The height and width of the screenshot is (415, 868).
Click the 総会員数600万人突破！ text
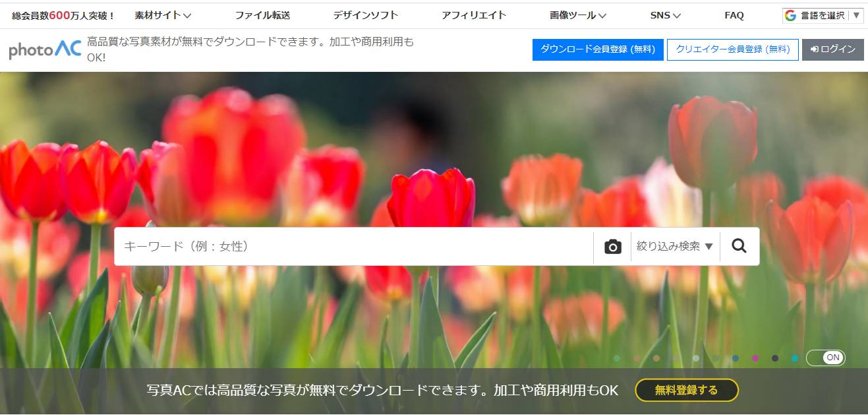(x=64, y=15)
